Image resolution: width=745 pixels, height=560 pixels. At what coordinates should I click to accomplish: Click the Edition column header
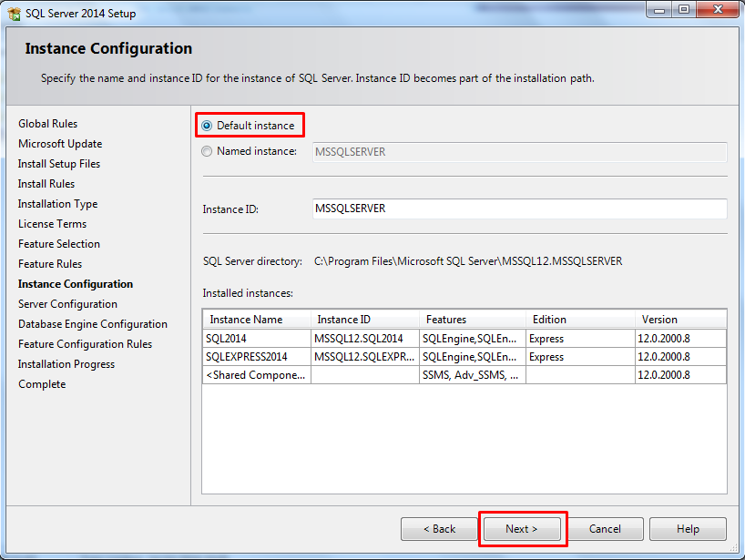pos(580,320)
